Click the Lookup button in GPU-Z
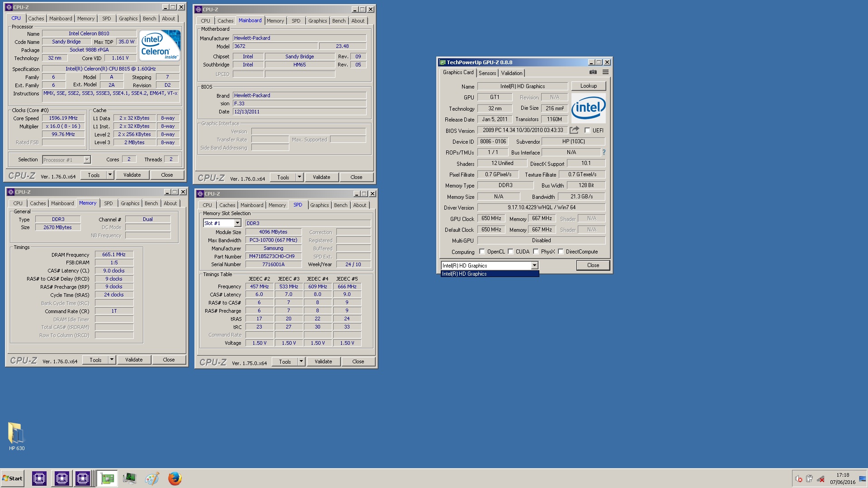This screenshot has height=488, width=868. (588, 86)
